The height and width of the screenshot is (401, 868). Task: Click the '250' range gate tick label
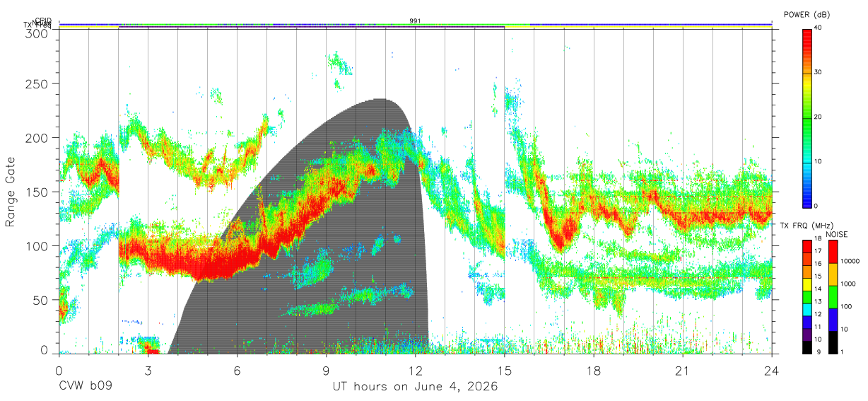click(x=38, y=83)
